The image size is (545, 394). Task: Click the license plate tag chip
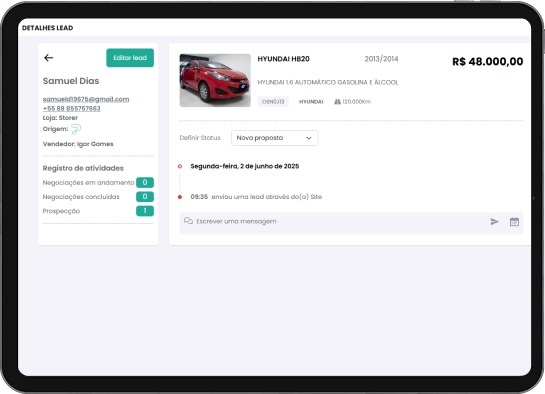(x=273, y=102)
